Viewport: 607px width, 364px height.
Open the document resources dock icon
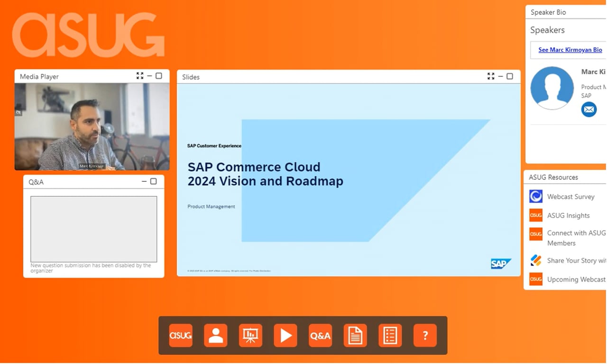(355, 336)
